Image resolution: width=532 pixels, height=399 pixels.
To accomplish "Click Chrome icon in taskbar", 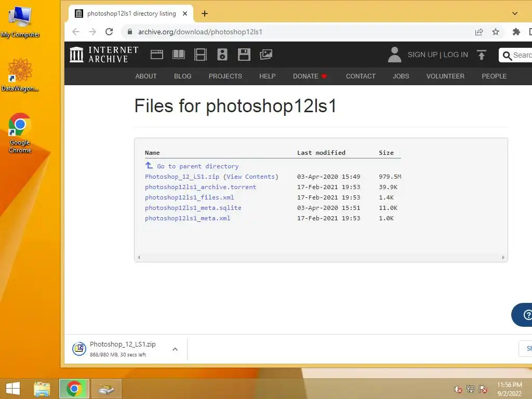I will click(74, 389).
